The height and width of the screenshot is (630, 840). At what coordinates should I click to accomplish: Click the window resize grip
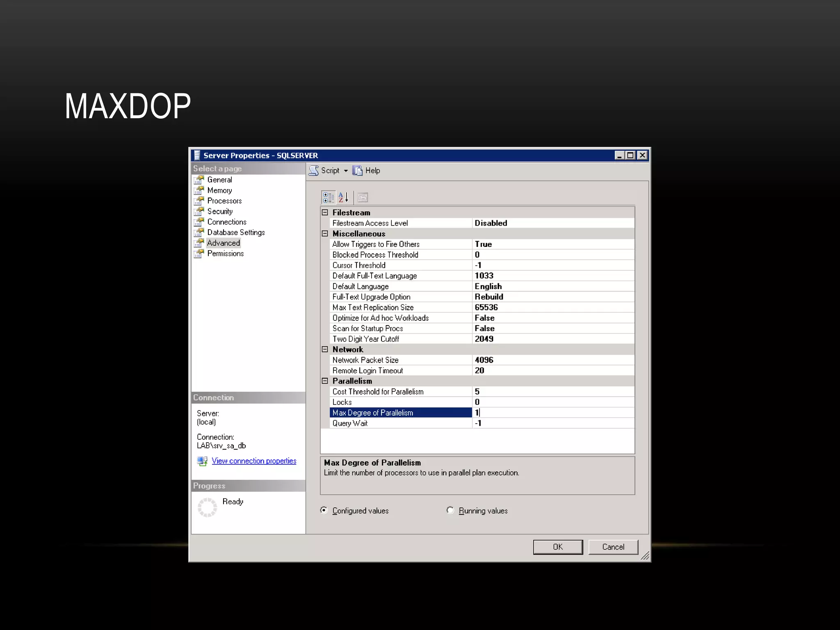[x=644, y=555]
